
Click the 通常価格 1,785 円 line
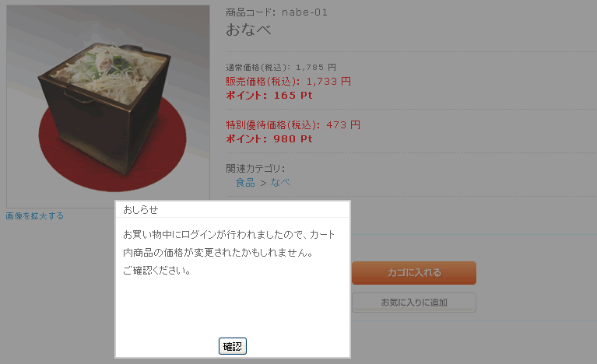coord(281,68)
